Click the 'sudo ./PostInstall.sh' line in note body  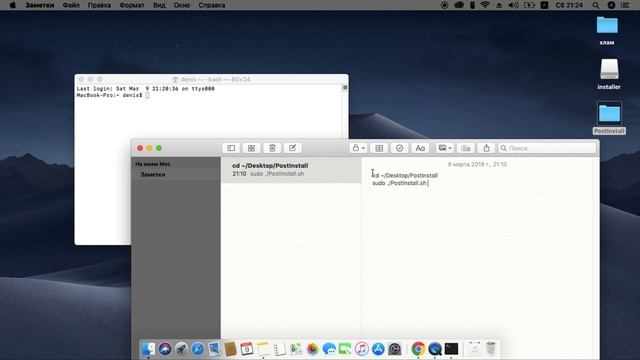pos(399,183)
